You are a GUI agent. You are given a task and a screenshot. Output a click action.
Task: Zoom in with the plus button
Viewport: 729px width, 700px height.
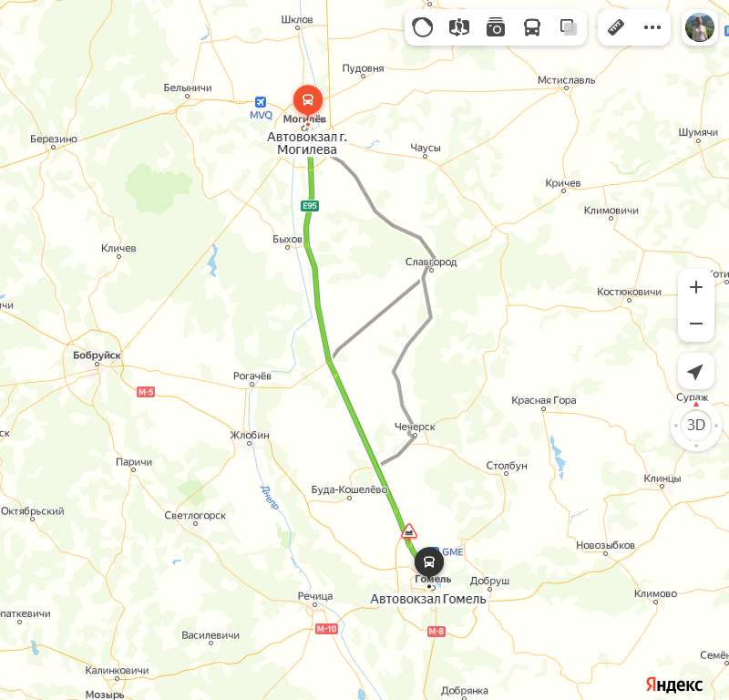pyautogui.click(x=695, y=287)
